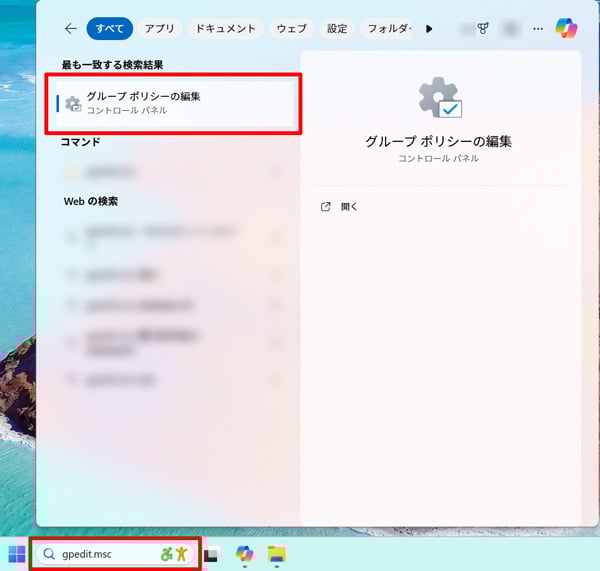This screenshot has height=571, width=600.
Task: Click the 開く open action
Action: tap(349, 207)
